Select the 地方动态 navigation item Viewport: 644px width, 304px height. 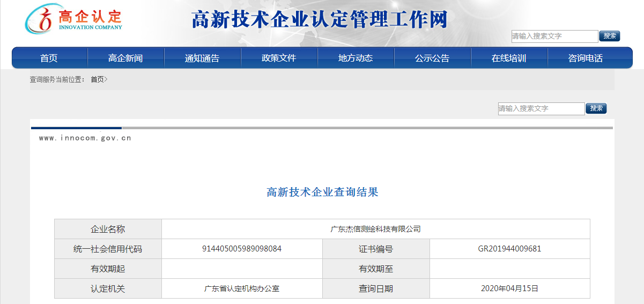click(356, 58)
